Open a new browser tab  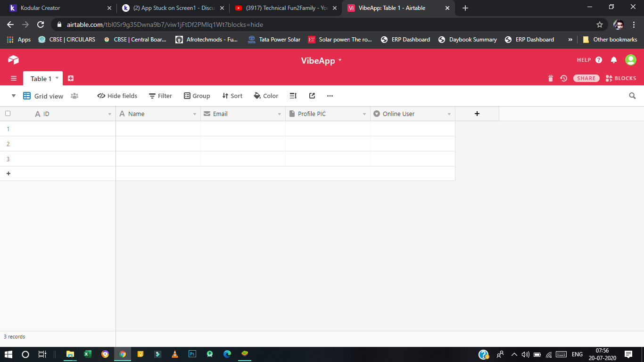[465, 8]
